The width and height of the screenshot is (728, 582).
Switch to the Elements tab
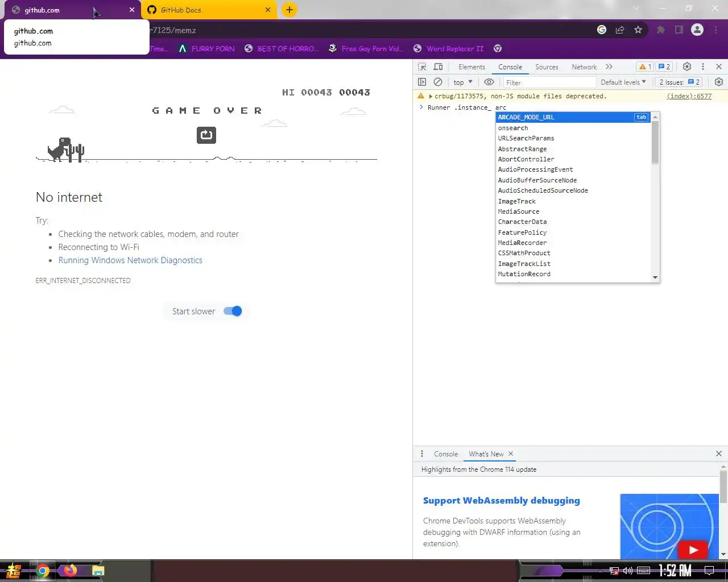[472, 66]
